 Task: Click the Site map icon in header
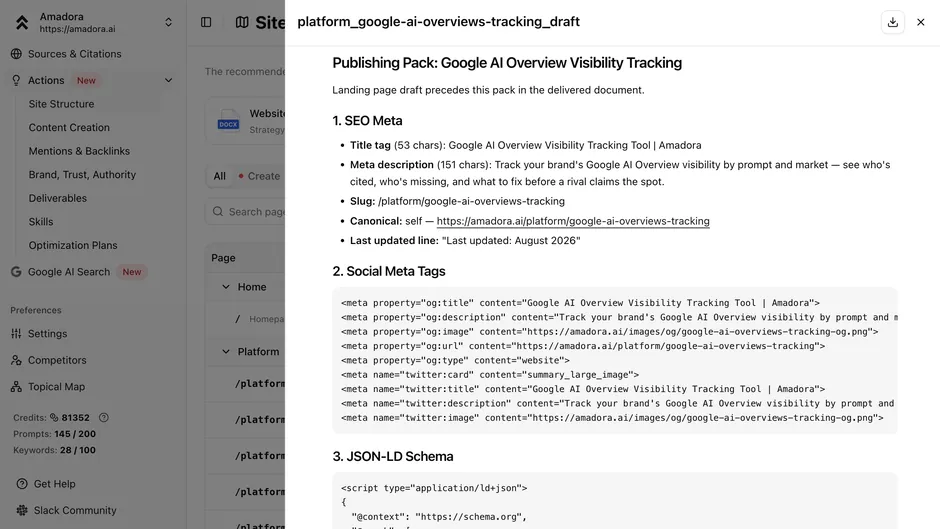pyautogui.click(x=242, y=22)
